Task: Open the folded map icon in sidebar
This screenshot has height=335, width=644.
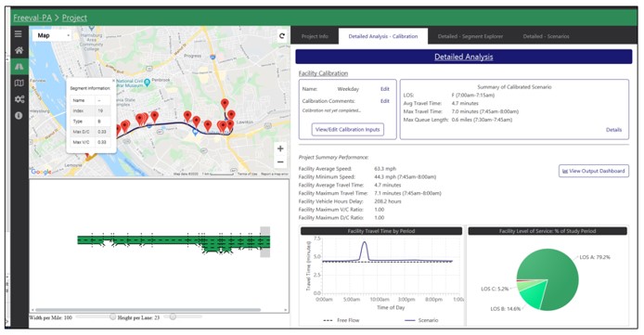Action: pyautogui.click(x=19, y=84)
